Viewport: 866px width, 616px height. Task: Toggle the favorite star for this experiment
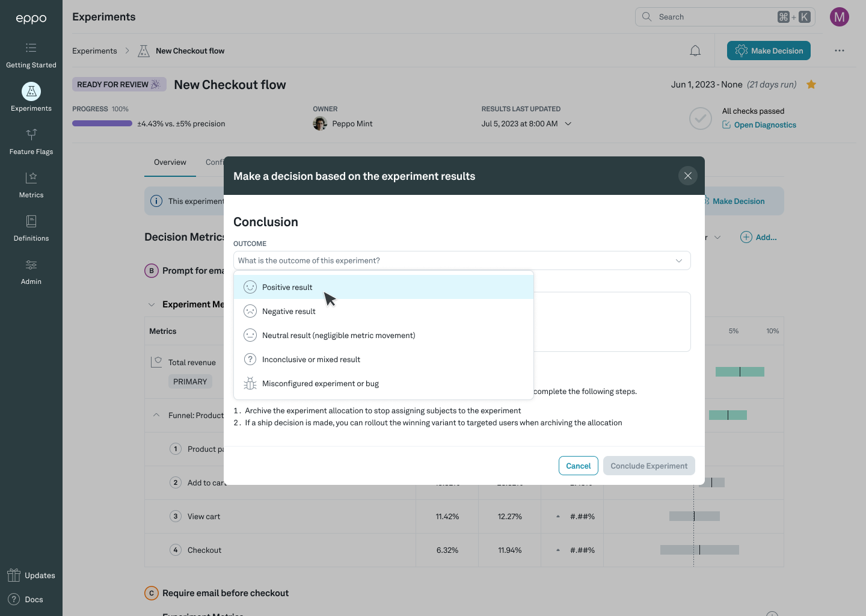(811, 85)
